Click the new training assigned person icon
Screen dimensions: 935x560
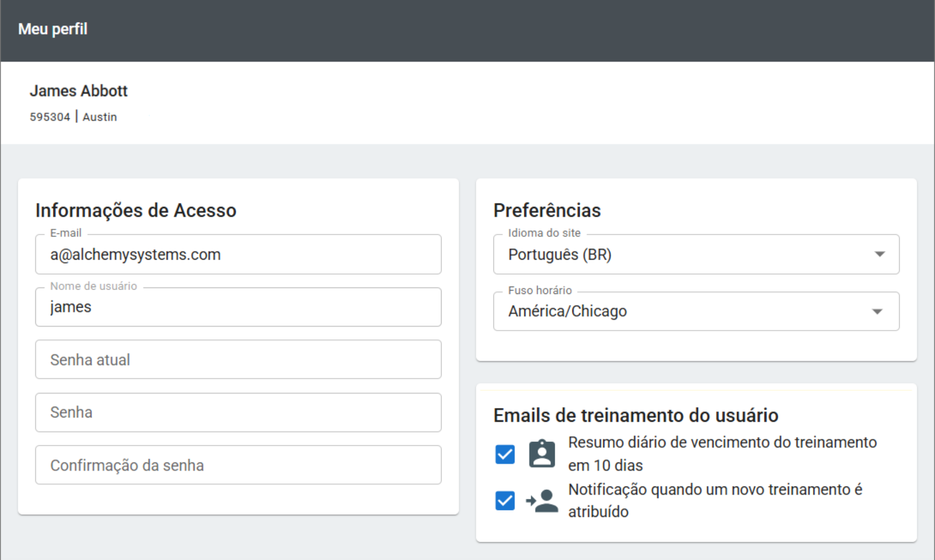pos(542,500)
